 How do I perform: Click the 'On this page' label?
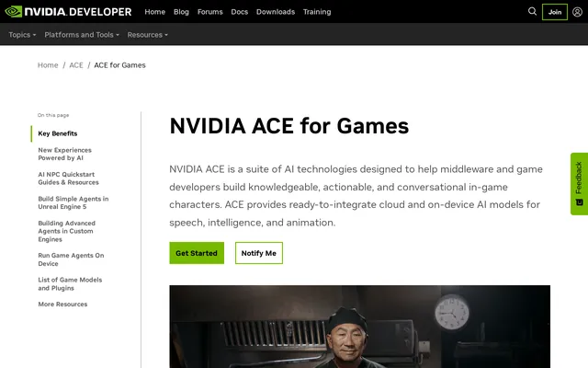click(x=53, y=115)
